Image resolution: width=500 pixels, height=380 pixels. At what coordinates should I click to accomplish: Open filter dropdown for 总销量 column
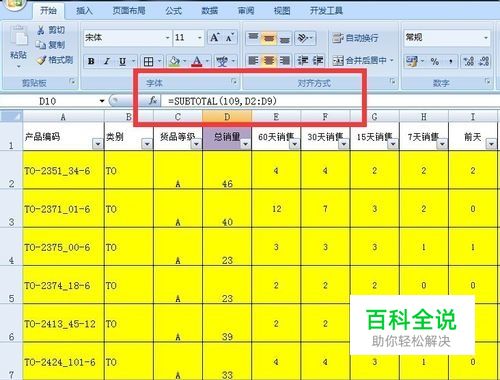coord(246,144)
